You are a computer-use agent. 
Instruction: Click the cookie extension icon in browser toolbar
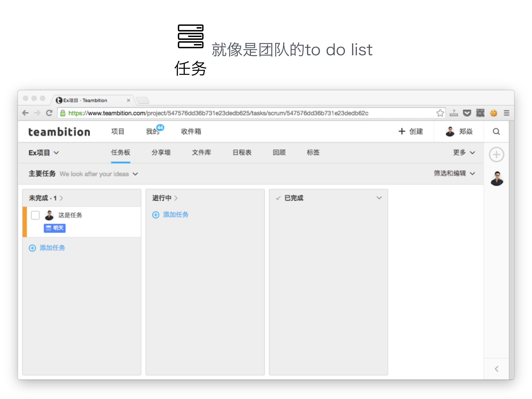[494, 113]
